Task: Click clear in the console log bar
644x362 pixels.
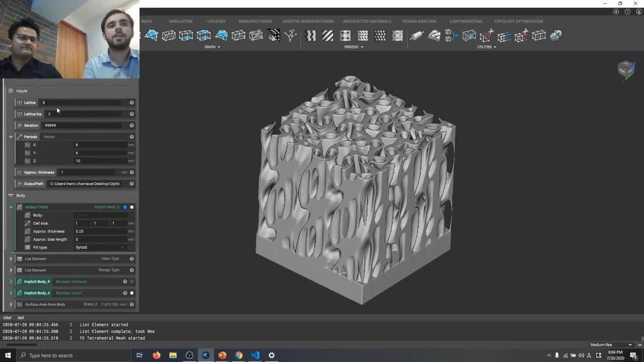Action: click(7, 317)
